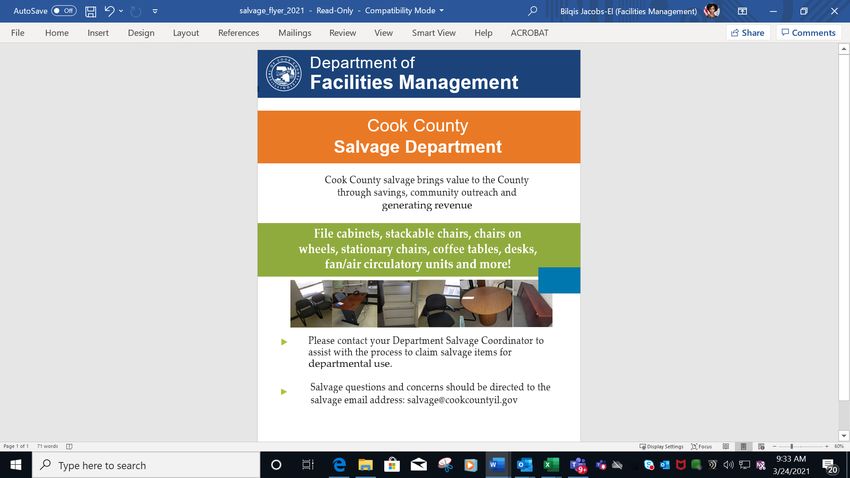Open the Design tab

pyautogui.click(x=141, y=33)
